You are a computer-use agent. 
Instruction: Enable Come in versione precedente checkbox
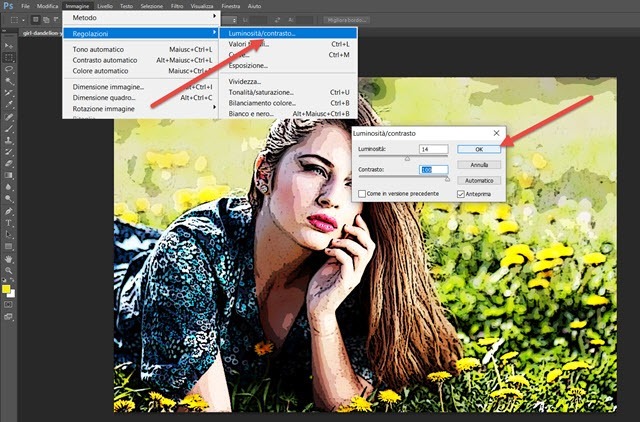(362, 194)
